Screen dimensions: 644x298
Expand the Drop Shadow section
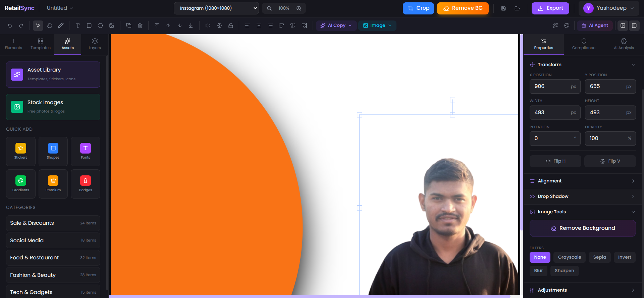click(583, 197)
